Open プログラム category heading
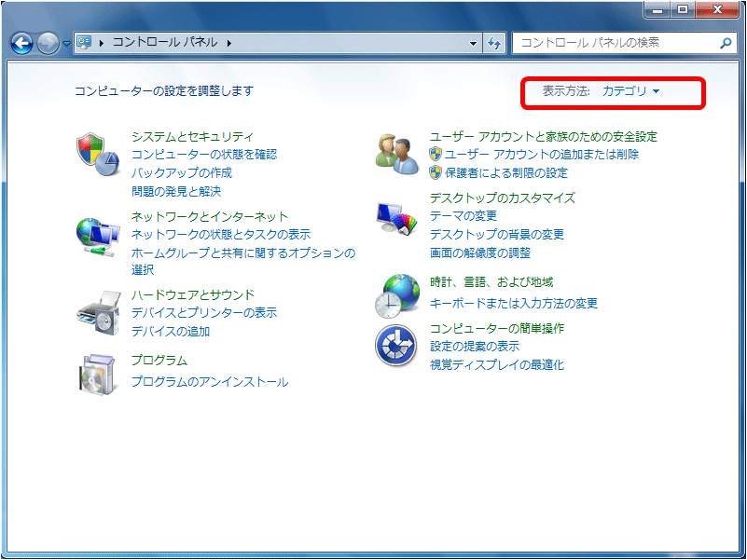 coord(159,361)
